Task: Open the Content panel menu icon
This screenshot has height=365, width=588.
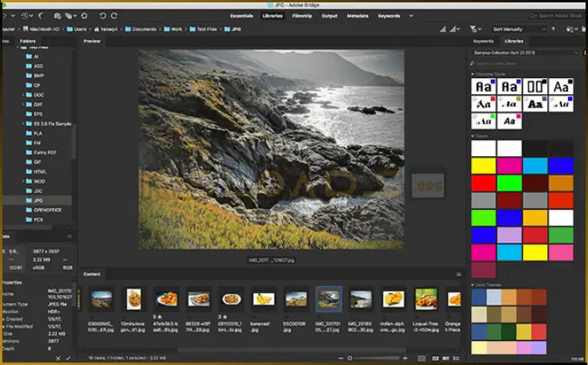Action: click(459, 274)
